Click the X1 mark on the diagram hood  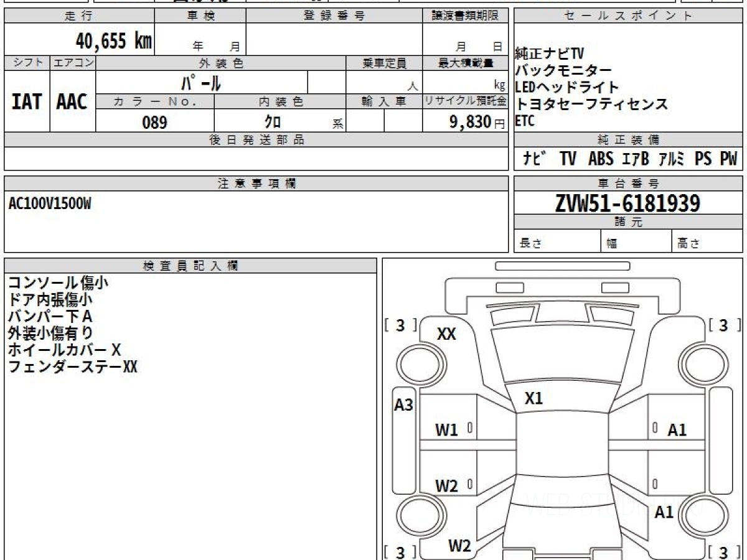click(x=534, y=399)
